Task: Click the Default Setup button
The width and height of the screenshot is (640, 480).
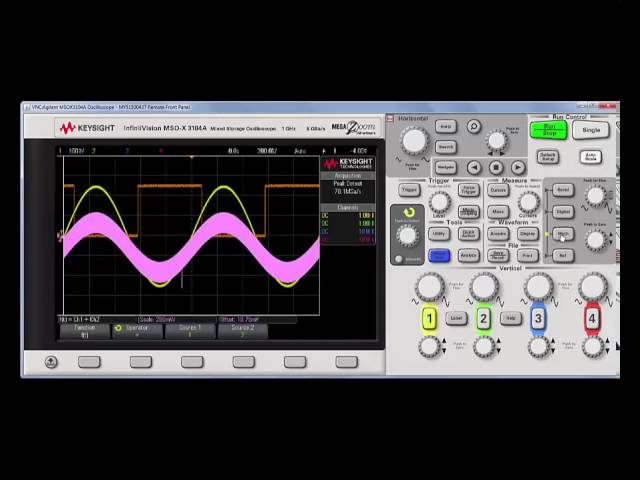Action: 547,157
